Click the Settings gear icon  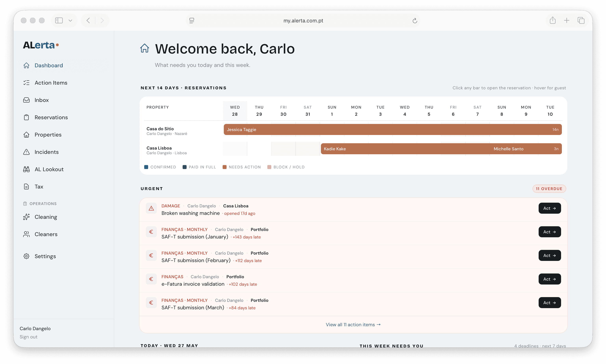pyautogui.click(x=26, y=256)
